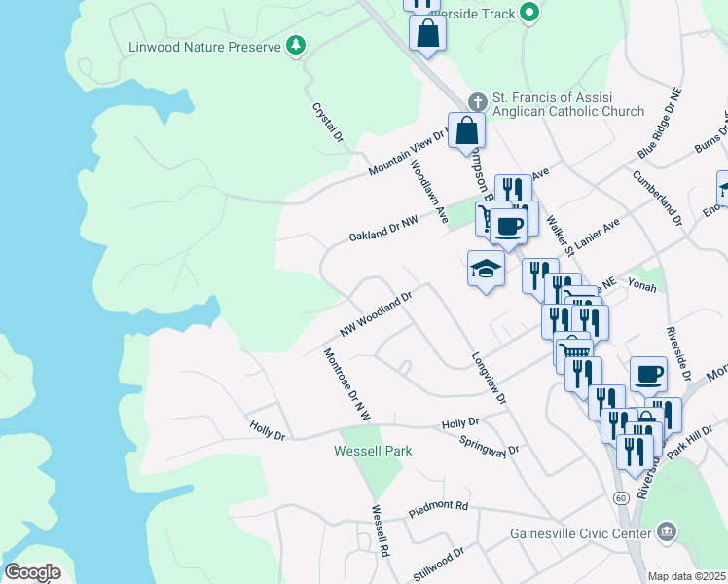Click the Walker St street label
728x584 pixels.
pyautogui.click(x=560, y=236)
